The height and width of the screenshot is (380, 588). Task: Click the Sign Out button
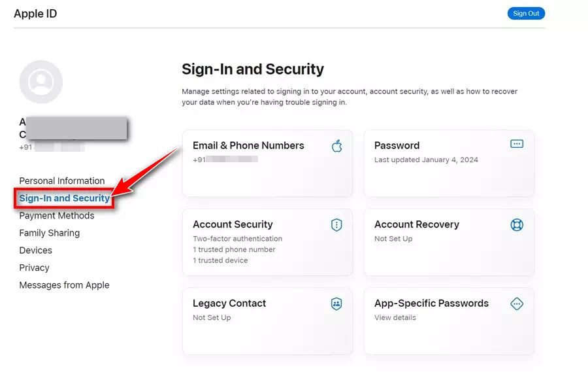[x=526, y=13]
